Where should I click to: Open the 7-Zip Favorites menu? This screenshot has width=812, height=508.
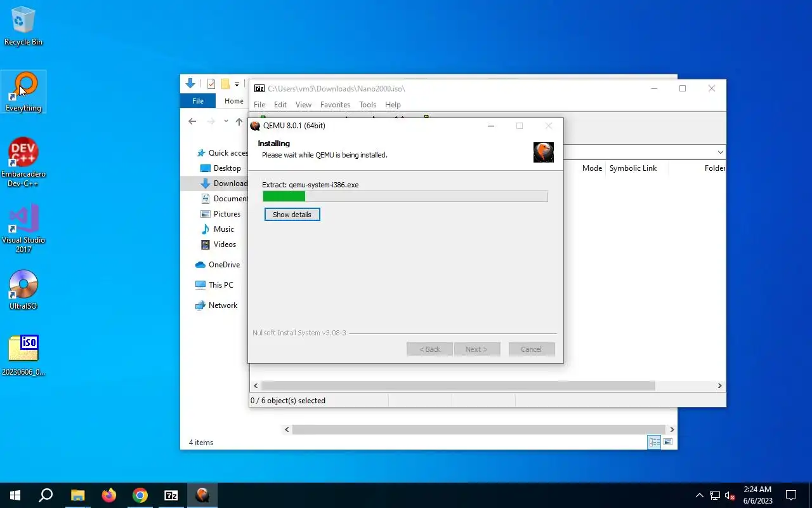tap(335, 105)
